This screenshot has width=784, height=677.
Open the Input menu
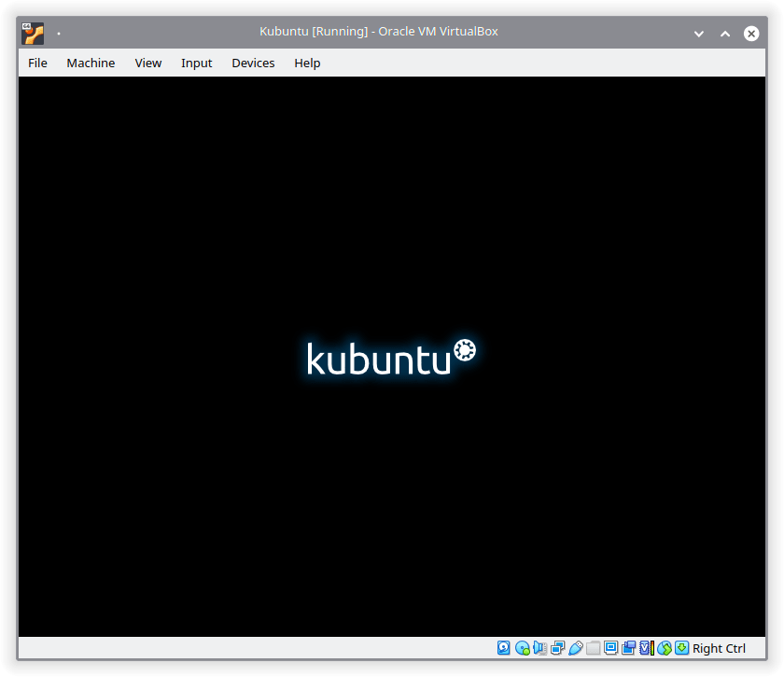[197, 63]
